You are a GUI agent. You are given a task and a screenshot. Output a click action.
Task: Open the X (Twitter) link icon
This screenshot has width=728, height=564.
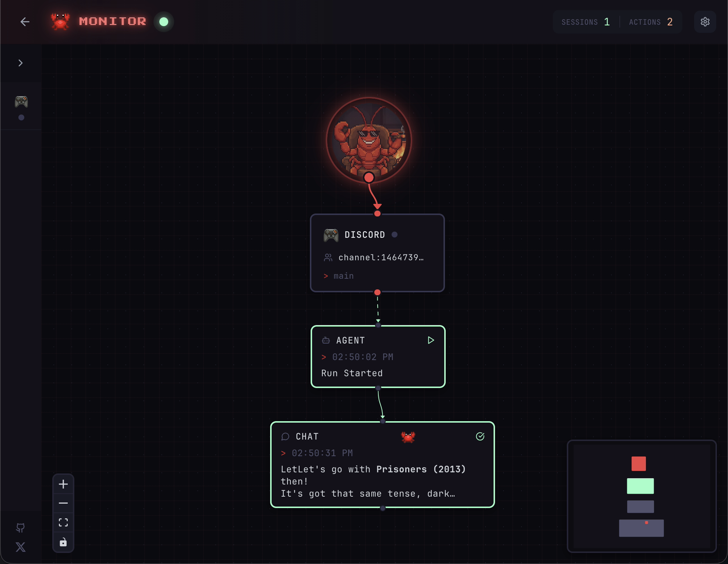[21, 547]
